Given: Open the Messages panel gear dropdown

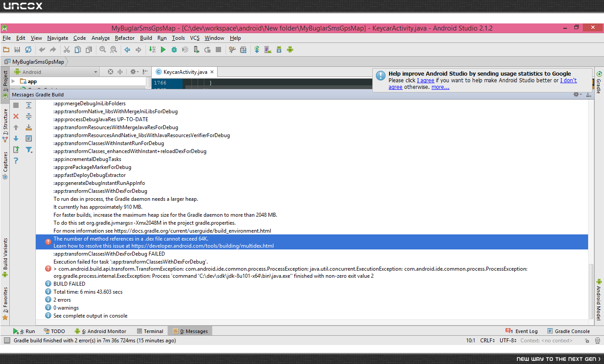Looking at the screenshot, I should tap(577, 94).
